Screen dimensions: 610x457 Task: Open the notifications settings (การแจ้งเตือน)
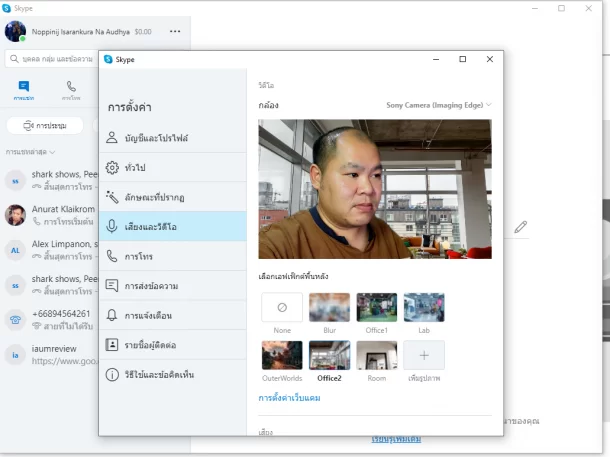click(x=173, y=315)
